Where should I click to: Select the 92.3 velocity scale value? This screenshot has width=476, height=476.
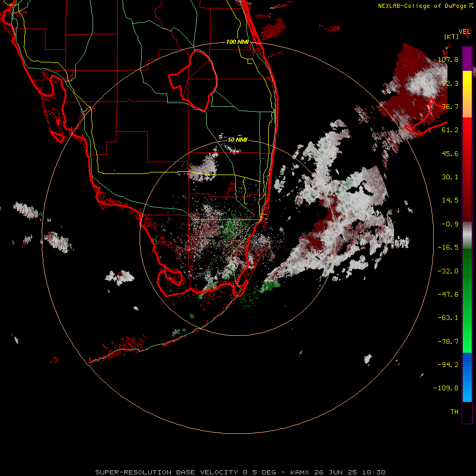pyautogui.click(x=450, y=83)
